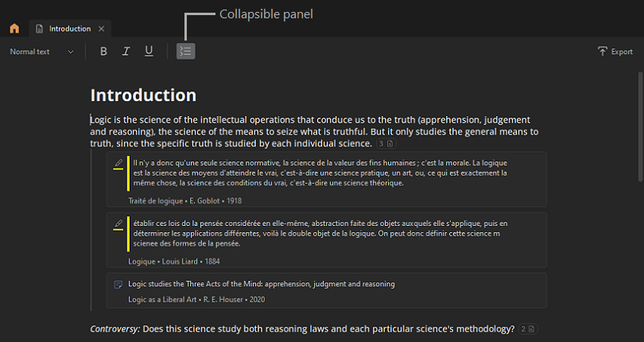Screen dimensions: 644x342
Task: Close the Introduction tab
Action: tap(102, 29)
